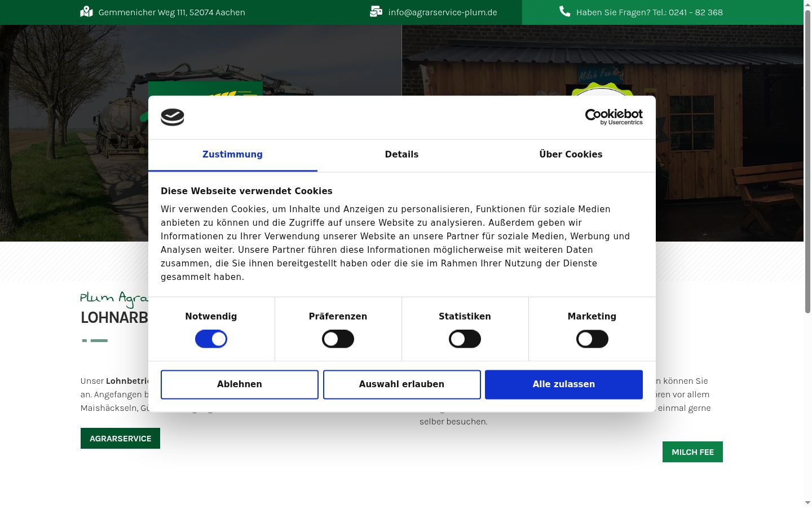The width and height of the screenshot is (812, 508).
Task: Enable the Marketing cookie switch
Action: click(x=592, y=339)
